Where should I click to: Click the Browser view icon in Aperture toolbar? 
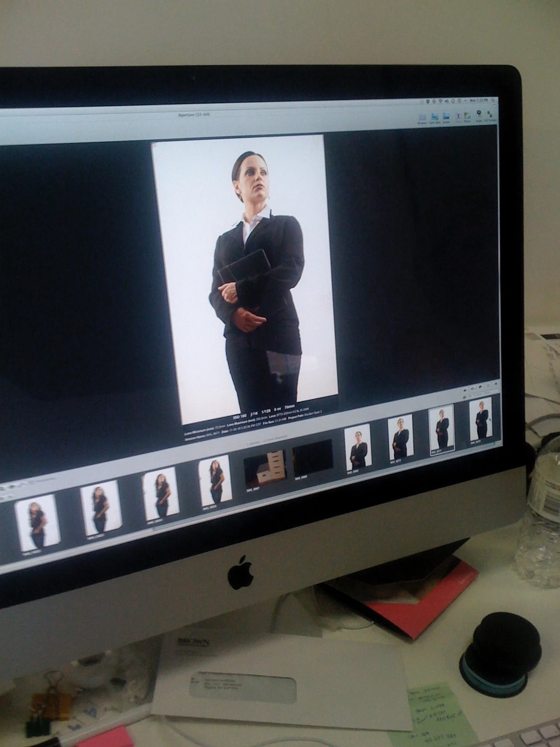(x=423, y=117)
